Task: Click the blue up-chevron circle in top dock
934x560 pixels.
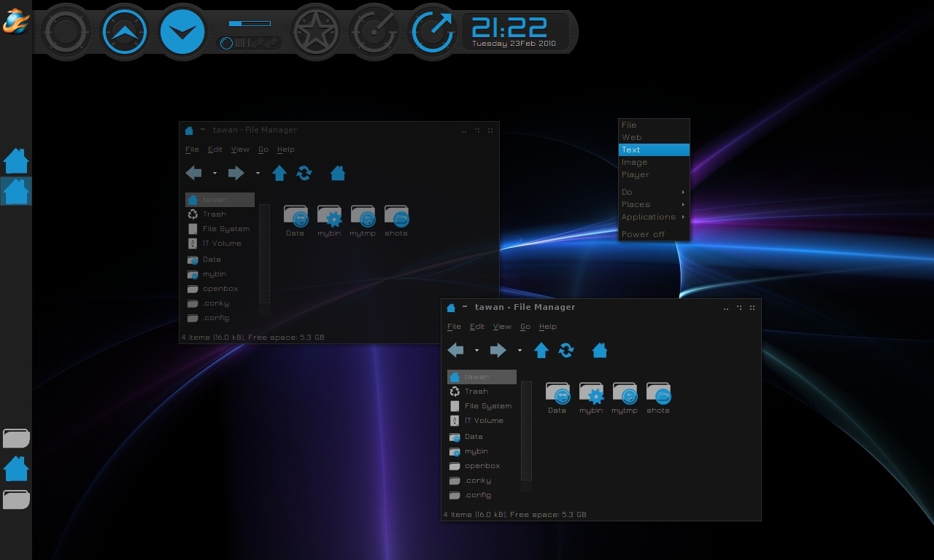Action: 125,32
